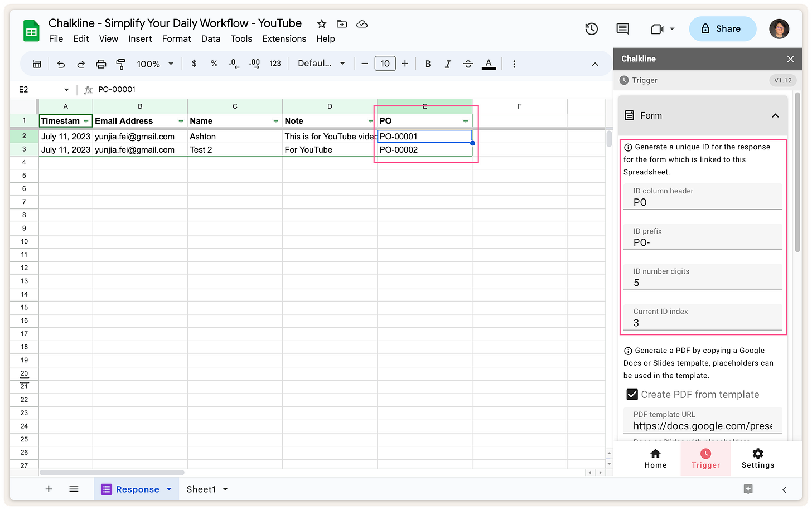Toggle Create PDF from template checkbox
812x510 pixels.
click(632, 395)
